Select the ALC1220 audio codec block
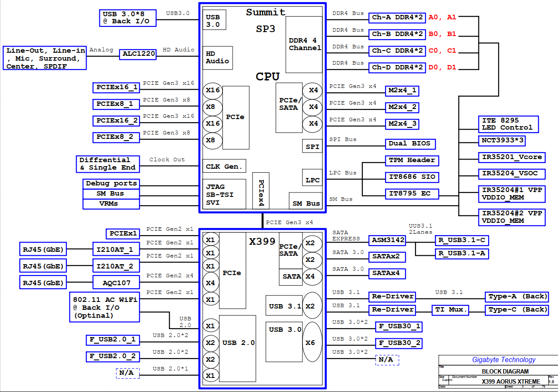 (139, 54)
